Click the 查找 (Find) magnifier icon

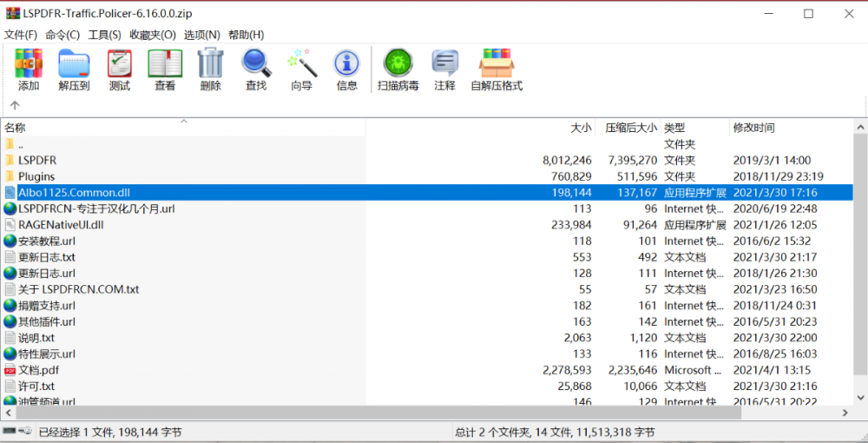tap(256, 63)
